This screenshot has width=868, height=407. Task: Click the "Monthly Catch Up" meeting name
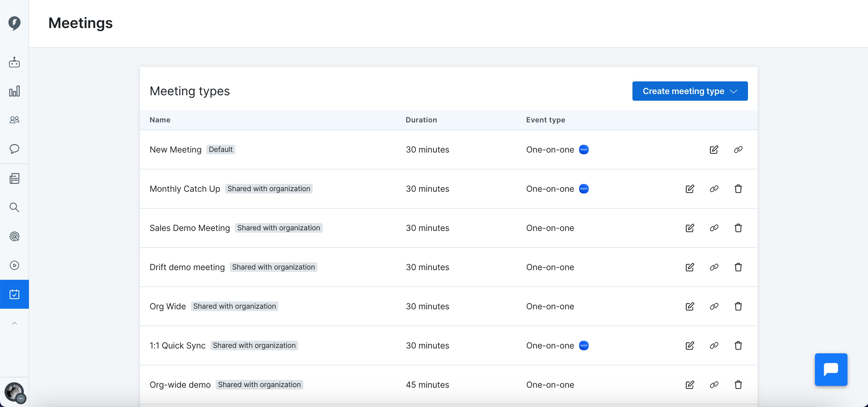(x=185, y=189)
